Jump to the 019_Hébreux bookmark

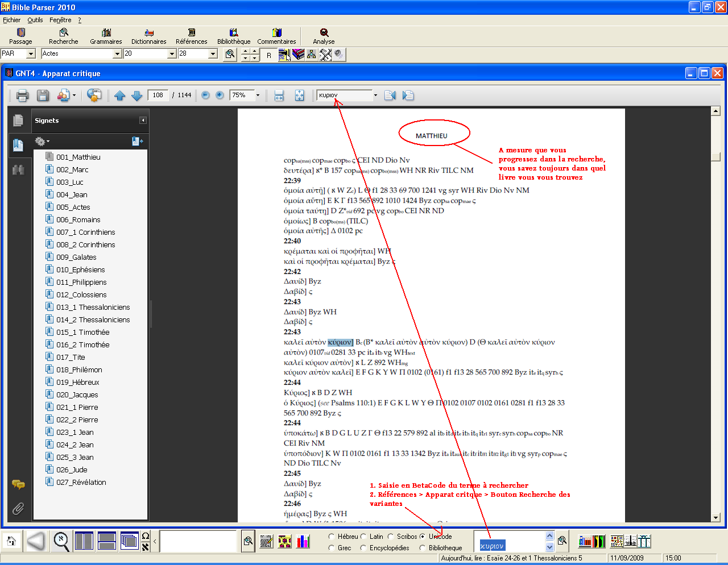tap(77, 382)
